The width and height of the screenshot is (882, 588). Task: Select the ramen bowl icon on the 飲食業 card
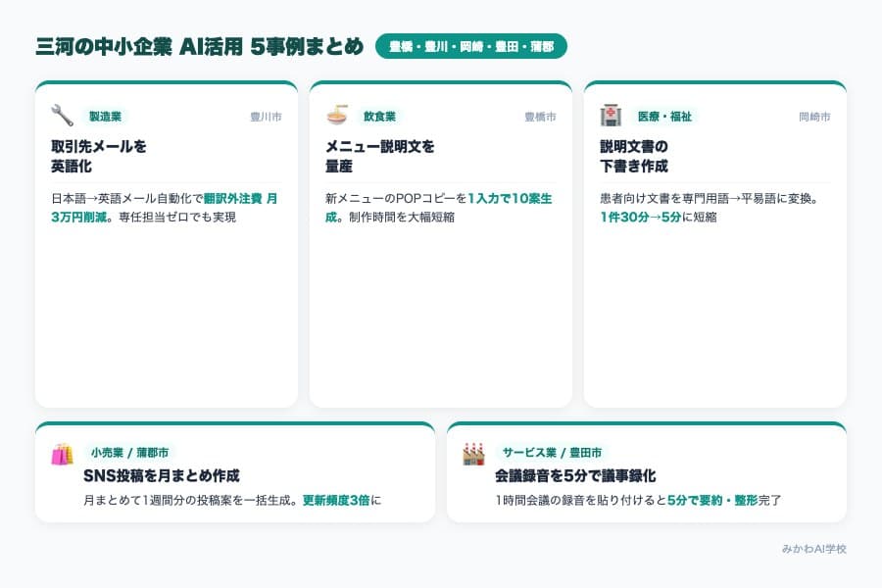point(335,116)
